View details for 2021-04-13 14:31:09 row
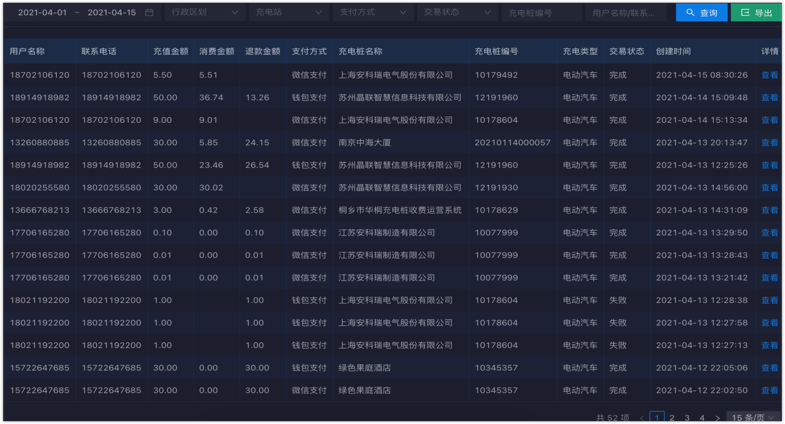Viewport: 785px width, 424px height. [769, 210]
